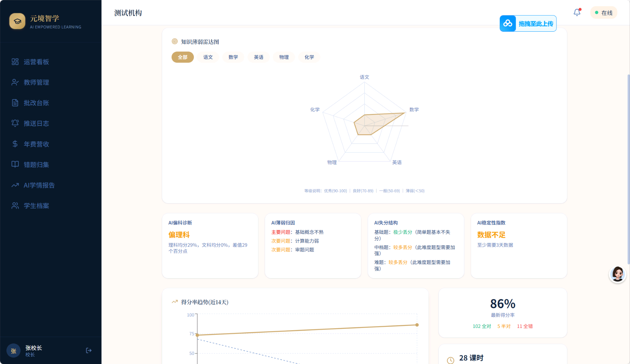
Task: Open AI学情报告 page
Action: 51,185
